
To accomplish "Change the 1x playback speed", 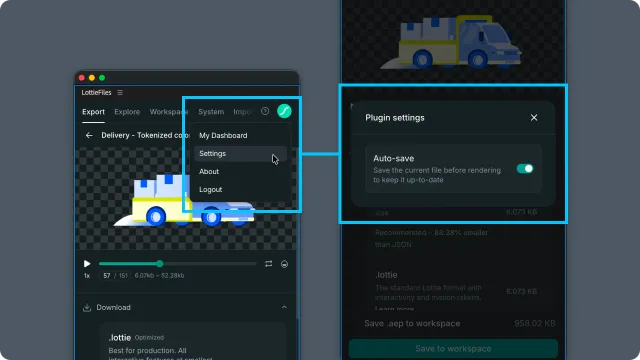I will (x=87, y=276).
